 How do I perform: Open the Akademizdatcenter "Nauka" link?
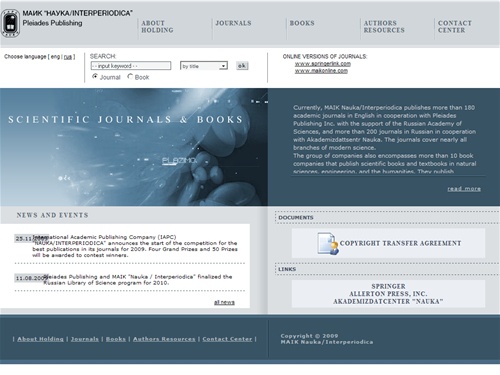(x=388, y=301)
